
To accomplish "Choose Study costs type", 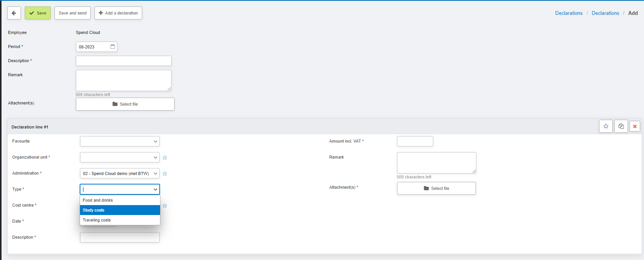I will [120, 210].
